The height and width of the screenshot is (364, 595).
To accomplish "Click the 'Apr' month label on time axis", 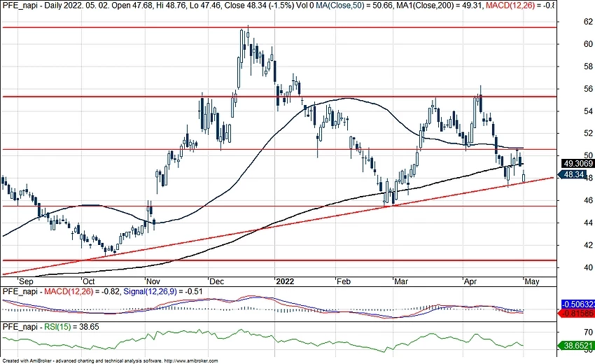I will 470,281.
